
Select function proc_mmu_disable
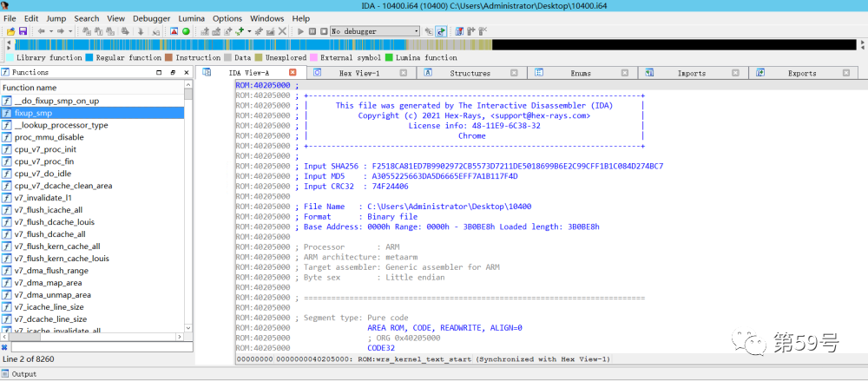tap(49, 137)
